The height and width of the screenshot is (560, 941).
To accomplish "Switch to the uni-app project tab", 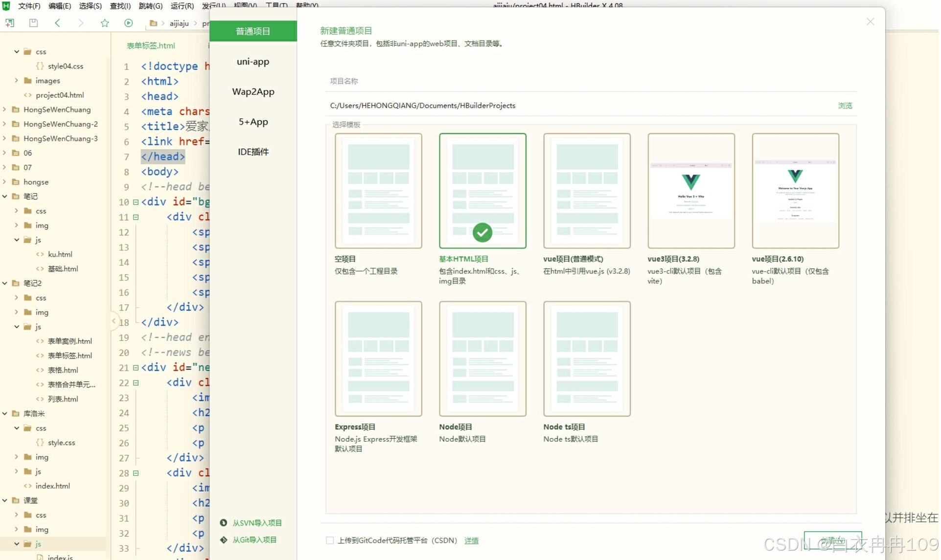I will [x=253, y=62].
